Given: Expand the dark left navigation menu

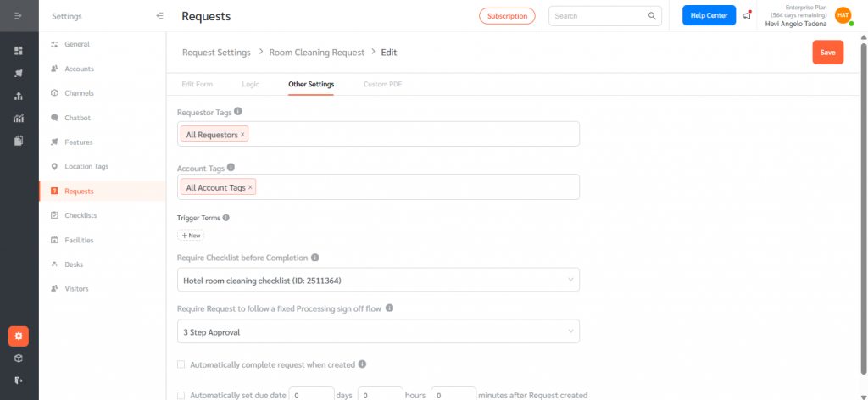Looking at the screenshot, I should (x=19, y=16).
